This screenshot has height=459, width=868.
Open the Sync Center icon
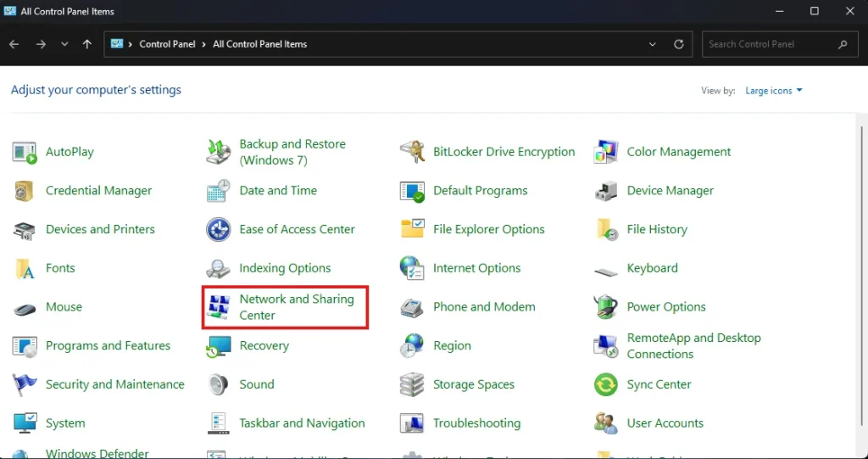coord(605,384)
